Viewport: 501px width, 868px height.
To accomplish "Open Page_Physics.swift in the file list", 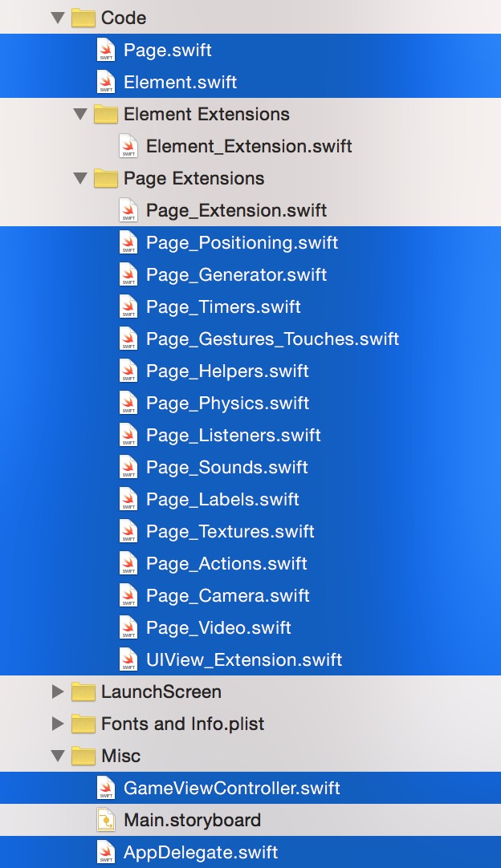I will 227,404.
